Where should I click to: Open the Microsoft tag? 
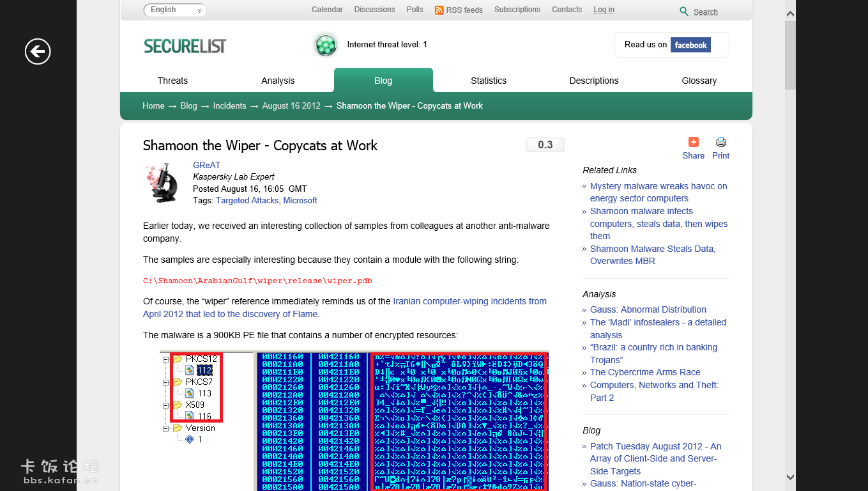coord(300,201)
